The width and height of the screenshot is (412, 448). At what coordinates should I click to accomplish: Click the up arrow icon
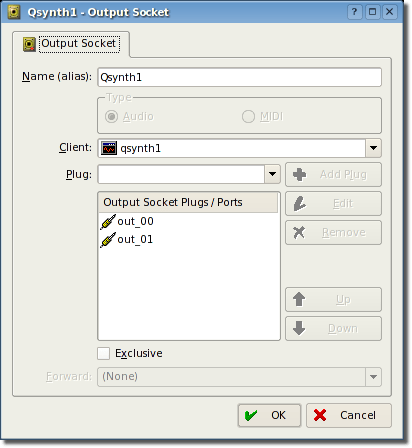[x=299, y=299]
